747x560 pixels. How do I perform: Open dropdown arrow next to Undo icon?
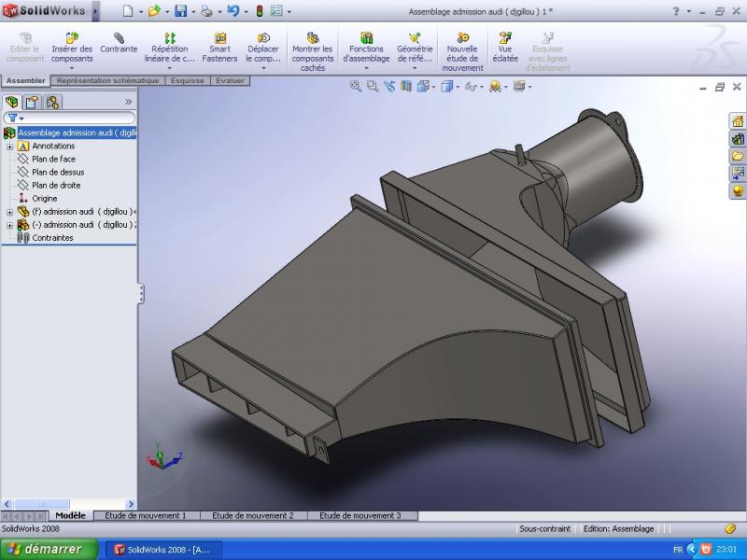pyautogui.click(x=246, y=11)
